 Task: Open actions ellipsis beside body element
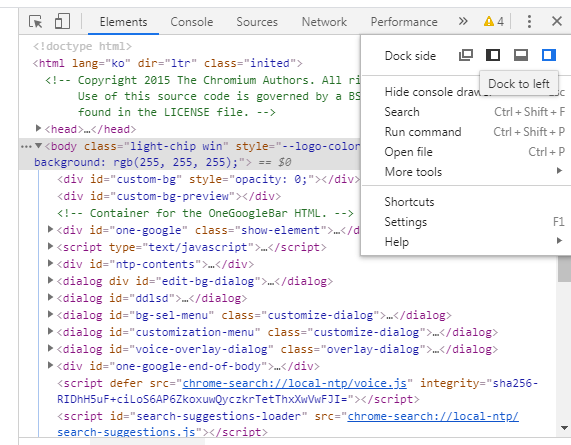[x=27, y=146]
